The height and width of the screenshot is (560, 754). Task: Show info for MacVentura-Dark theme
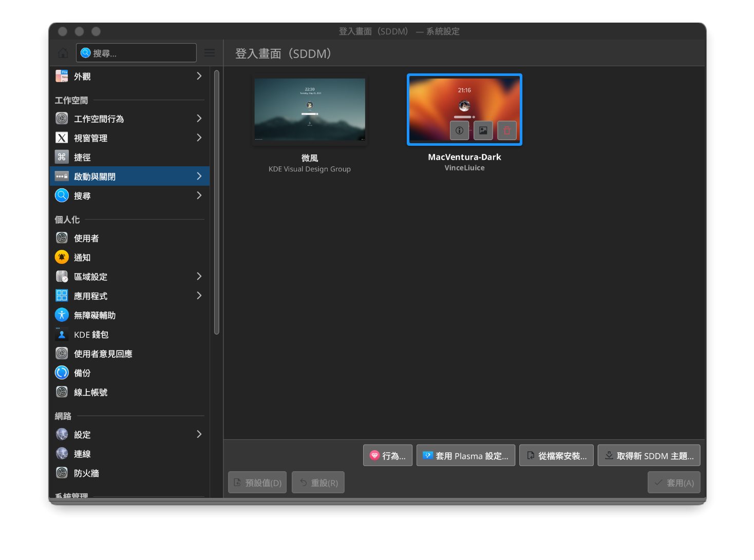[x=460, y=130]
